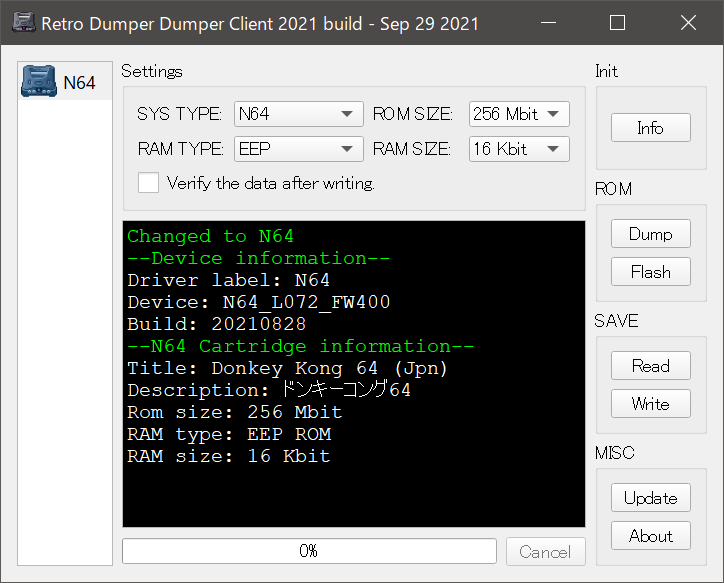Open the RAM TYPE dropdown set to EEP

(298, 149)
